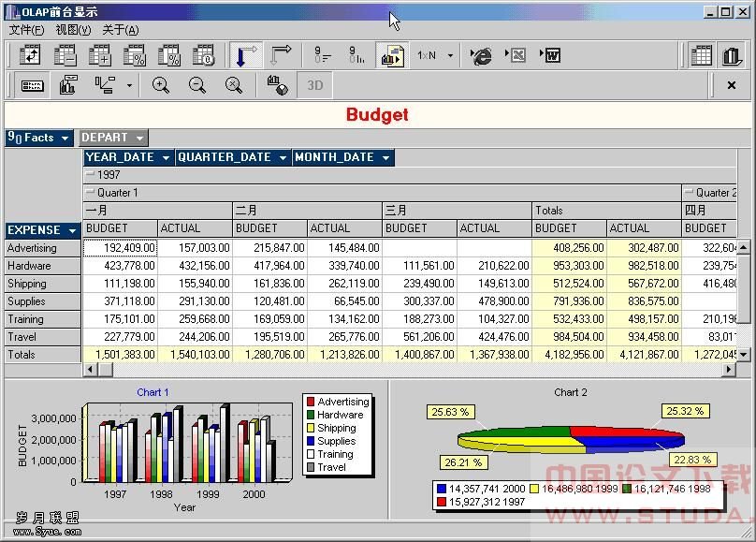Open the chart type dropdown arrow
The image size is (756, 542).
(x=129, y=86)
